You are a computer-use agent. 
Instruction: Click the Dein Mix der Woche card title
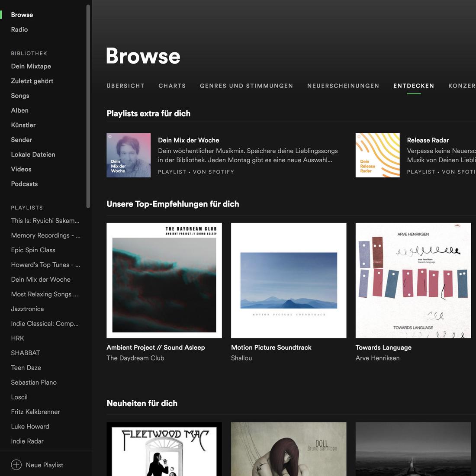click(189, 140)
